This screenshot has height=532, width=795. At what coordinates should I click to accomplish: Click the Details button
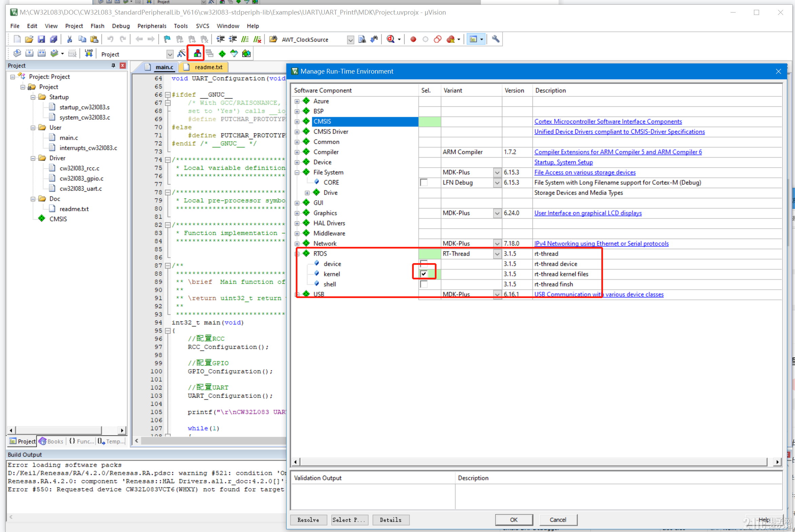coord(390,520)
